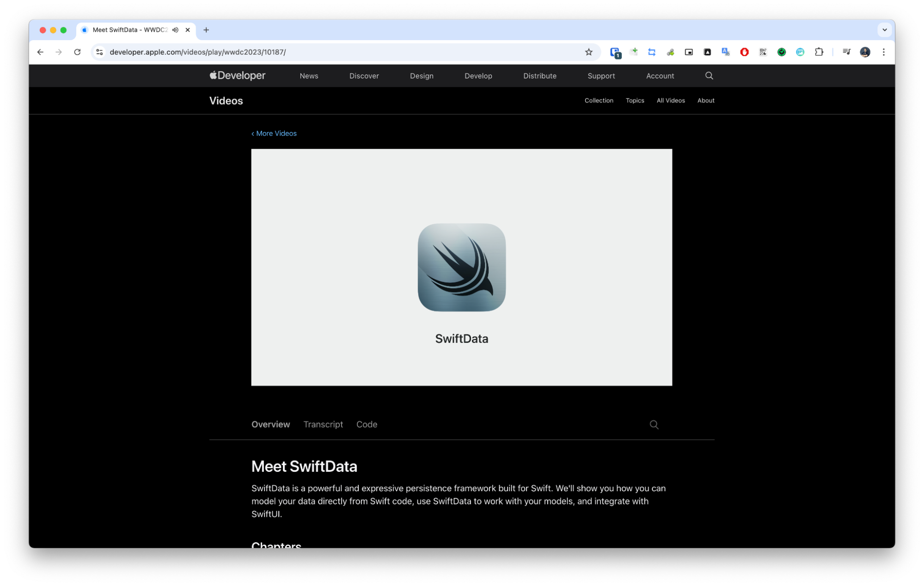Click the More Videos back link

(x=274, y=134)
